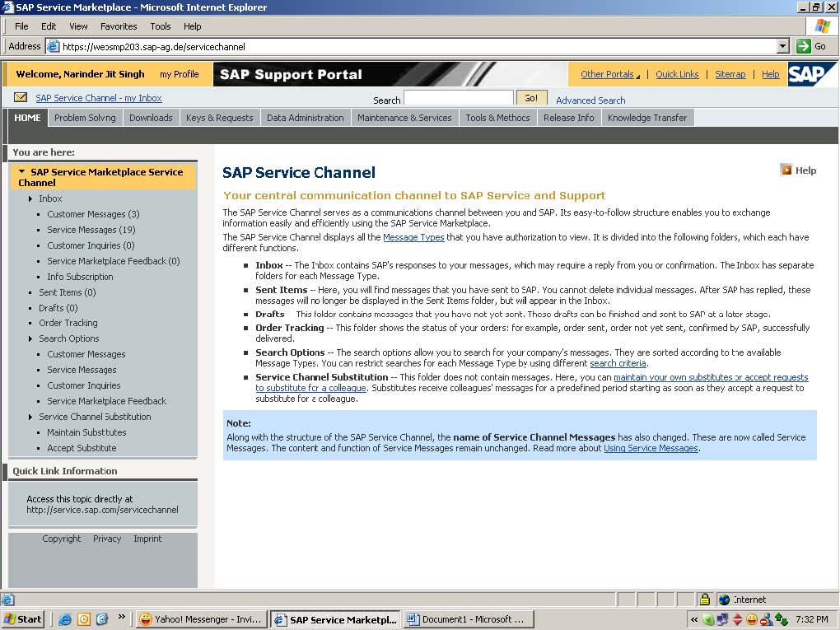Screen dimensions: 840x630
Task: Click the Windows flag logo in the toolbar
Action: [x=823, y=26]
